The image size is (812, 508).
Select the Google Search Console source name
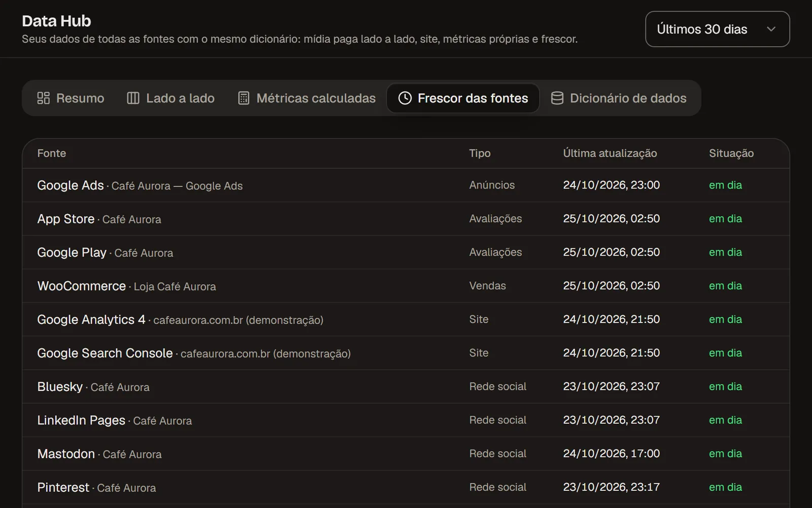tap(105, 353)
